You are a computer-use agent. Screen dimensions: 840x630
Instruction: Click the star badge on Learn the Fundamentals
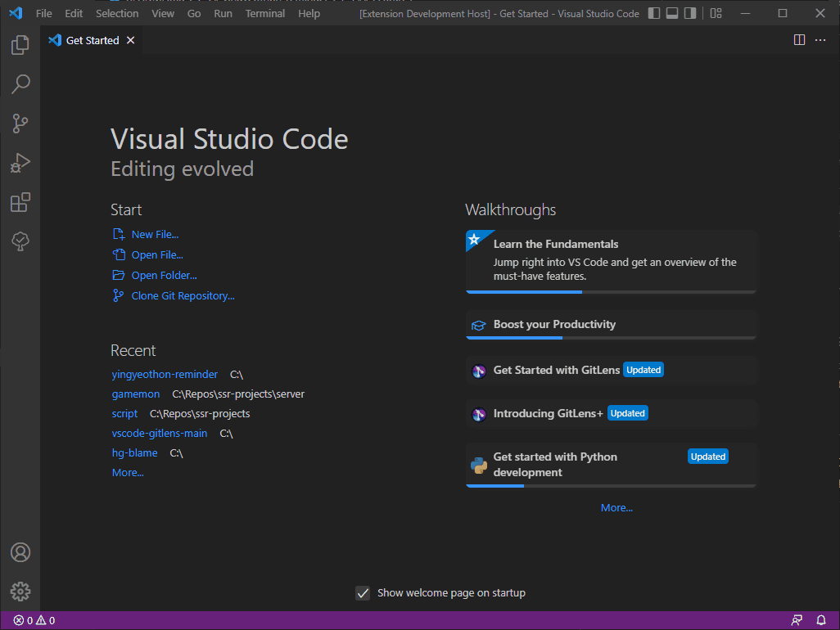(474, 239)
